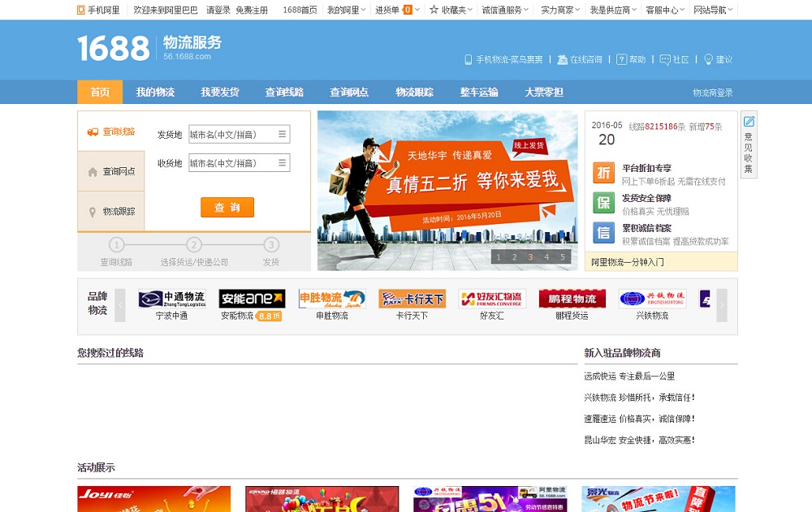Viewport: 812px width, 512px height.
Task: Open the 鹏程物流 brand logo
Action: point(572,299)
